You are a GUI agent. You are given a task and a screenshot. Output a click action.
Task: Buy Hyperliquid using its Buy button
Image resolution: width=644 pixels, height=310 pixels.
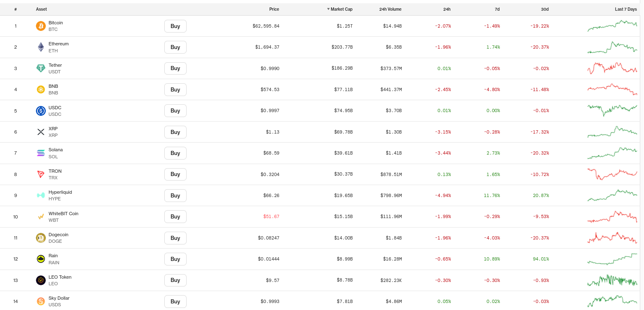pos(175,195)
